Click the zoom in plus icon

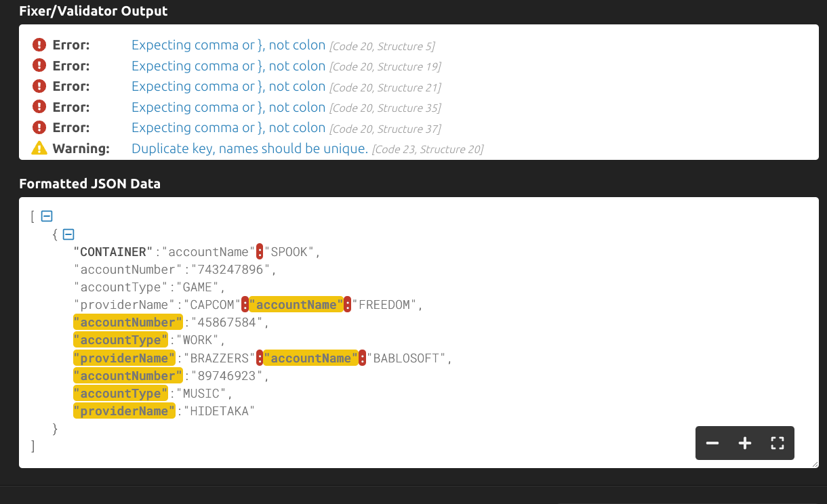745,444
